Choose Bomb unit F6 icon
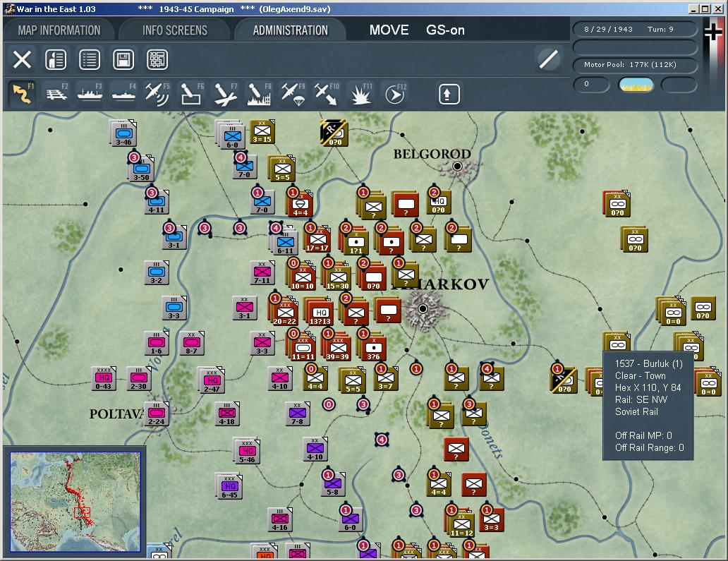 click(x=191, y=93)
